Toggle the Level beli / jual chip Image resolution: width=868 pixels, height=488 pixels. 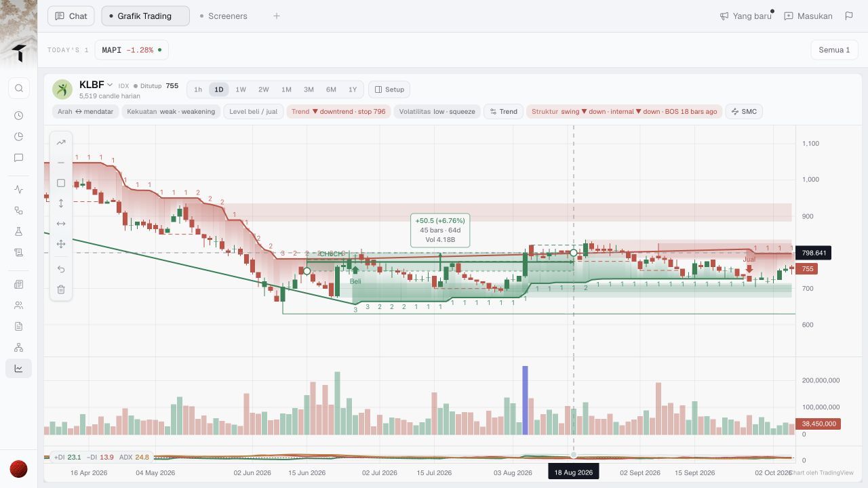coord(254,111)
